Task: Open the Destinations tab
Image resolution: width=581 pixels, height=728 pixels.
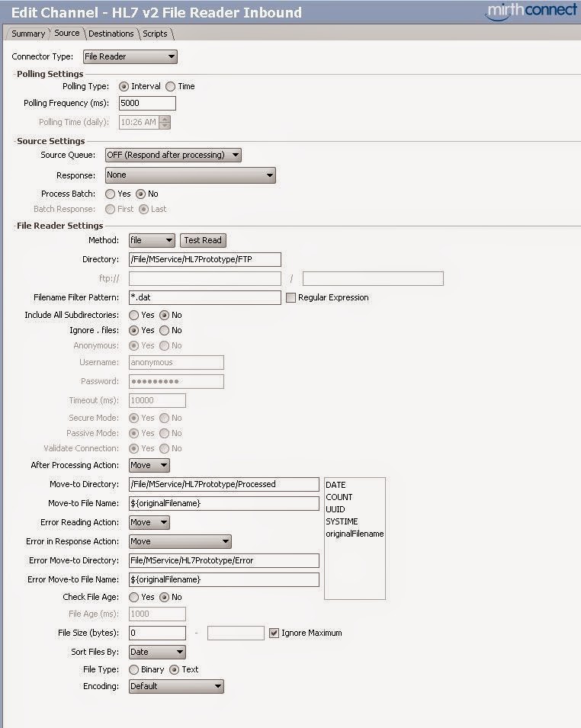Action: (111, 34)
